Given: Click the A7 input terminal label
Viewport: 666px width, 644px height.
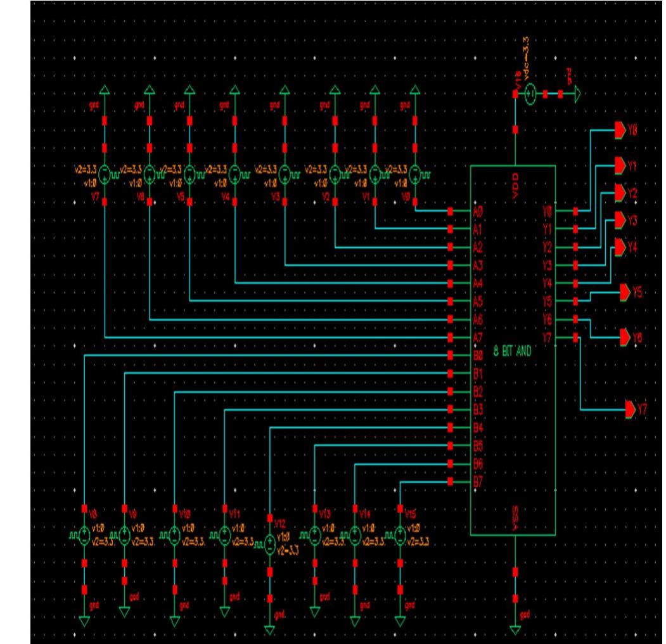Looking at the screenshot, I should pyautogui.click(x=478, y=338).
